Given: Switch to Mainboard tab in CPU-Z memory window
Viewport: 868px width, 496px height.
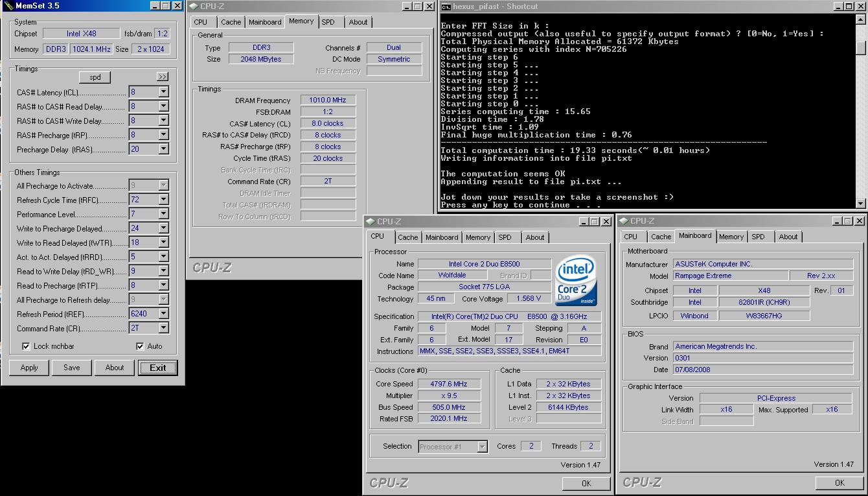Looking at the screenshot, I should point(265,22).
